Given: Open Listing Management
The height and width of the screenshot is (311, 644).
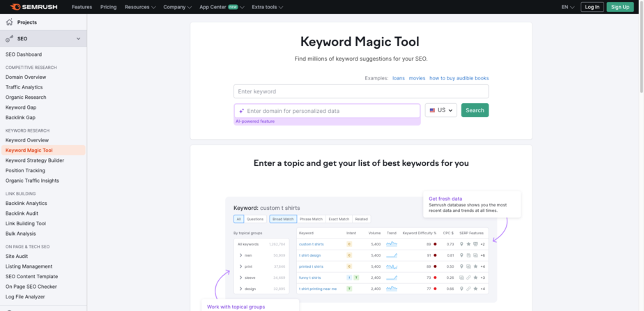Looking at the screenshot, I should pyautogui.click(x=29, y=266).
